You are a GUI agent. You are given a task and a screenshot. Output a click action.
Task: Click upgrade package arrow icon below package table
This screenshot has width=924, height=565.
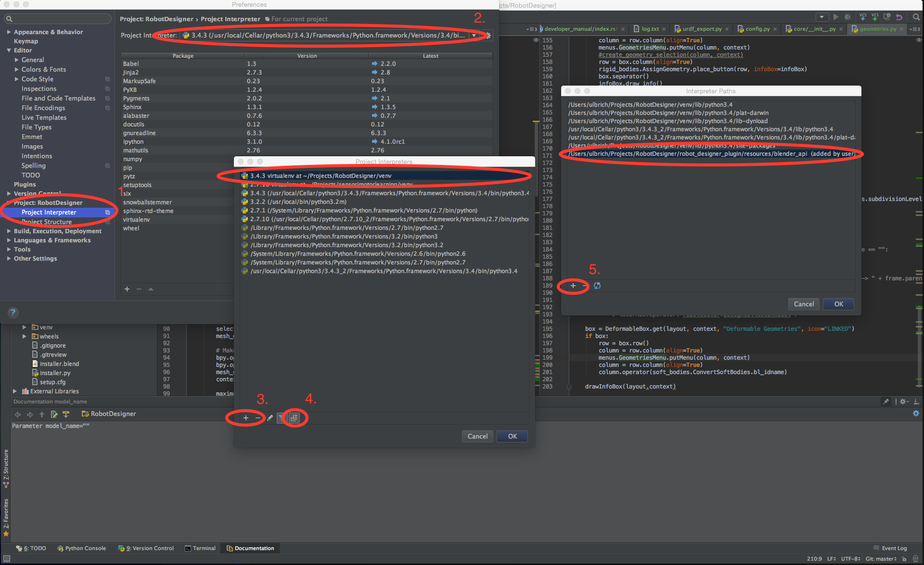point(151,289)
